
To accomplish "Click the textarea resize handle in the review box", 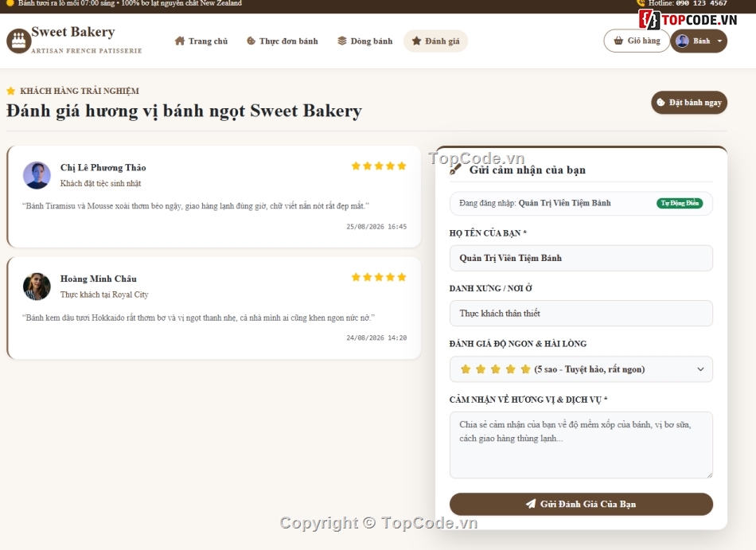I will (x=709, y=475).
